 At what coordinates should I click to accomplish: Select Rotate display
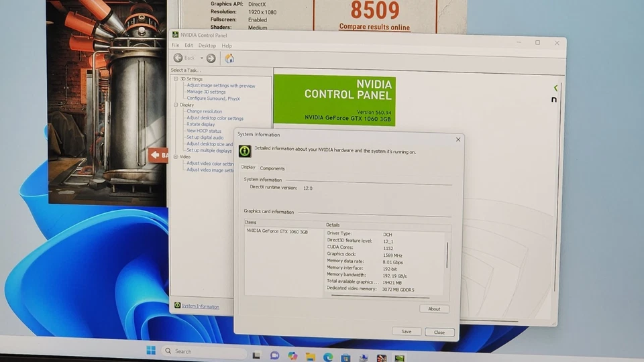(x=201, y=124)
